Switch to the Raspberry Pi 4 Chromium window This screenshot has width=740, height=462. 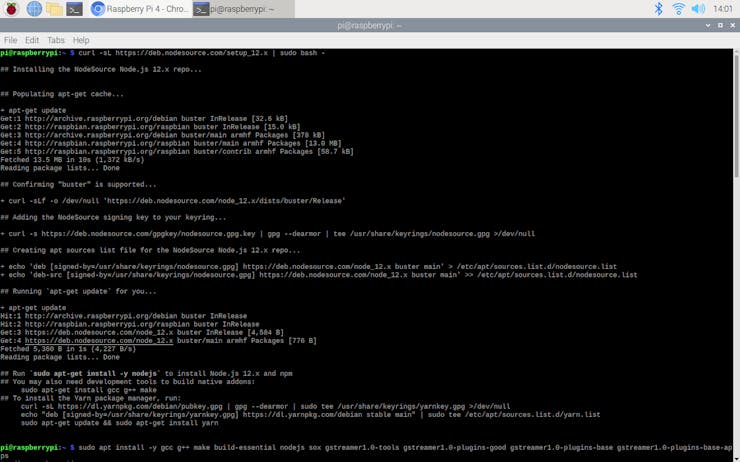(x=139, y=9)
